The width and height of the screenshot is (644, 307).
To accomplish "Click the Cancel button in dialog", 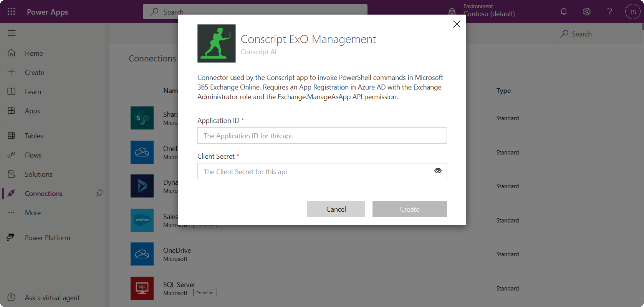I will pos(336,209).
